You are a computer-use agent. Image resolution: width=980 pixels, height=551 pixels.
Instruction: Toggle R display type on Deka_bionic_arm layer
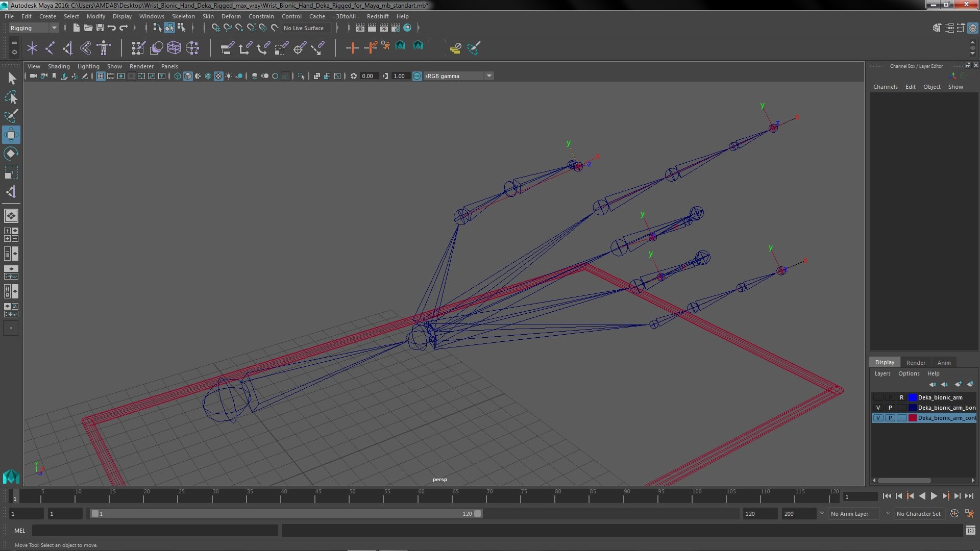(x=902, y=397)
